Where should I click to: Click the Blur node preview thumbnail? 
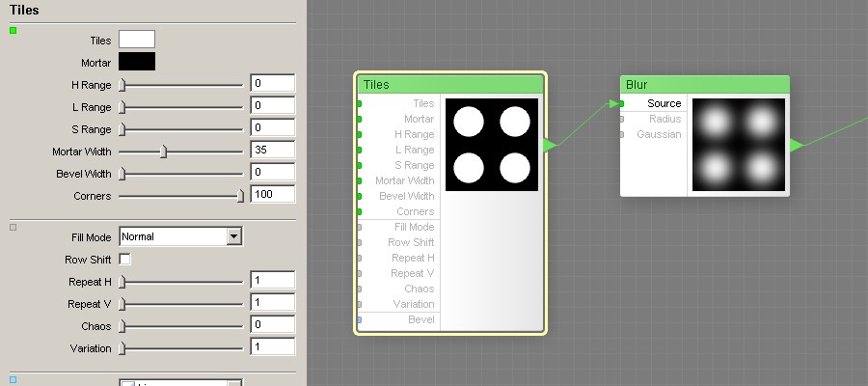(x=739, y=144)
